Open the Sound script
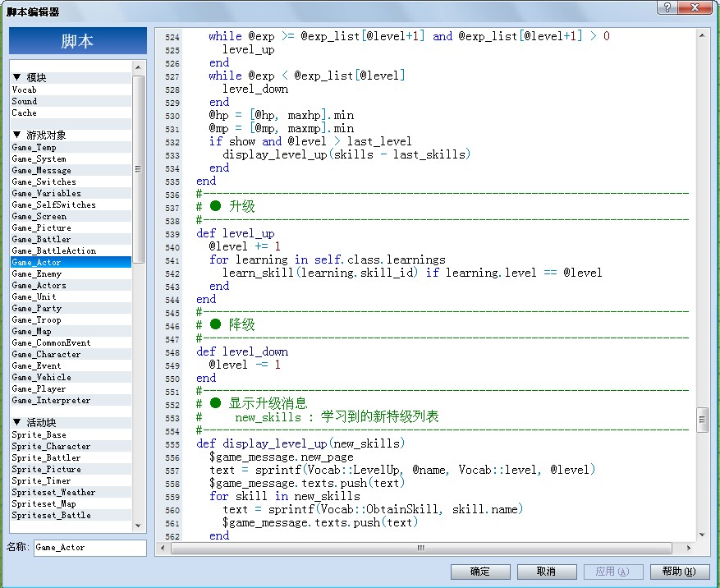Screen dimensions: 720x588 click(x=71, y=101)
